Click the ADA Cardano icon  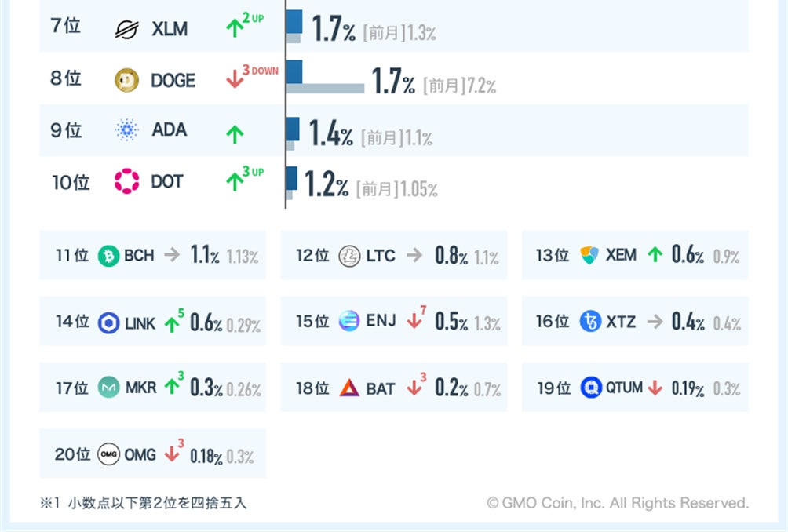126,130
